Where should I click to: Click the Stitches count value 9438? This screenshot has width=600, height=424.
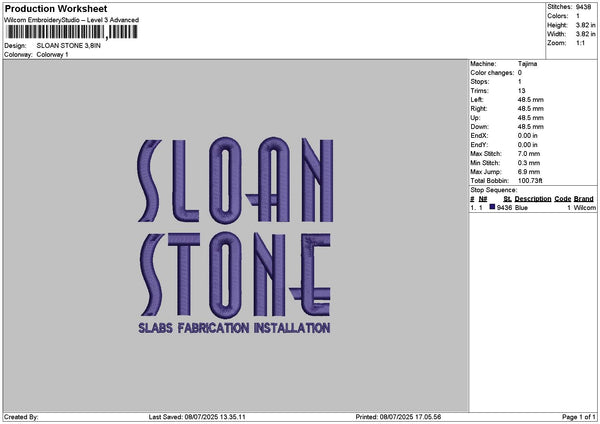click(x=584, y=7)
